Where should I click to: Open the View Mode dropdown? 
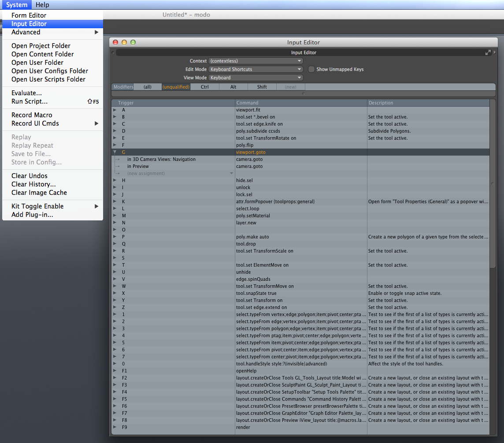coord(256,78)
